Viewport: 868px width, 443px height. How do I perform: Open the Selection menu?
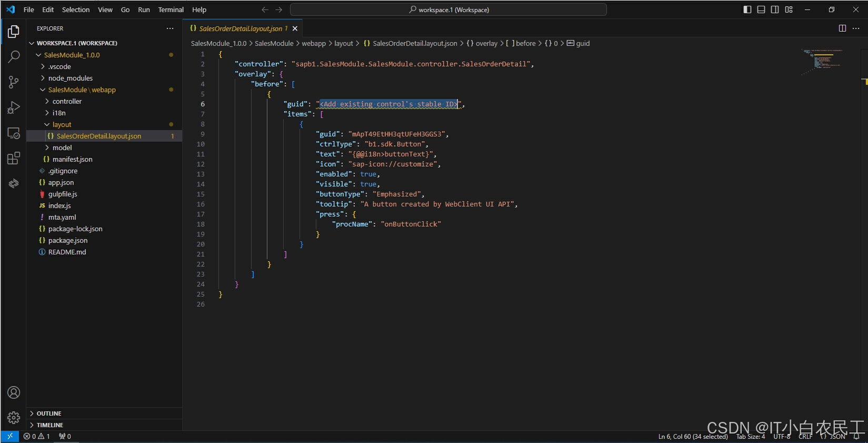76,9
